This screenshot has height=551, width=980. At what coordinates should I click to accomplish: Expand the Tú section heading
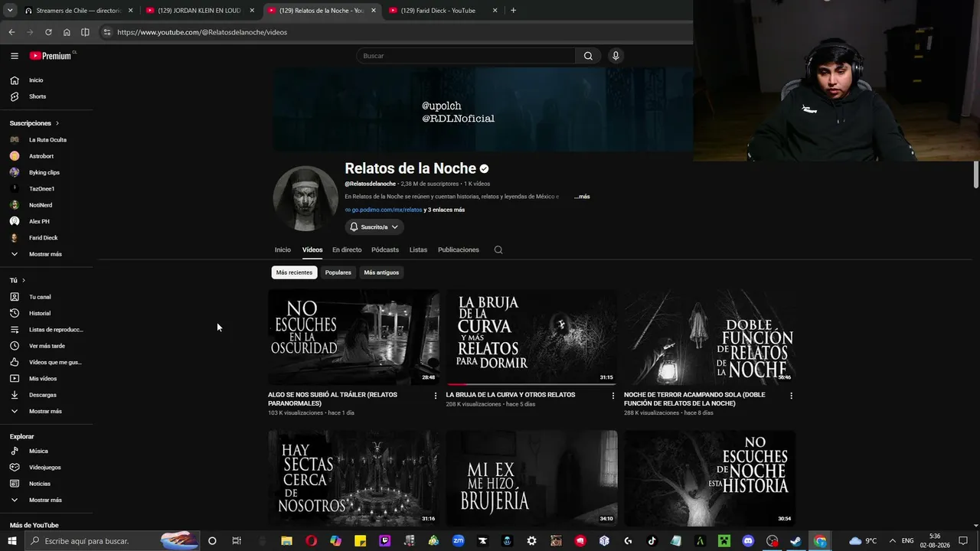point(18,281)
